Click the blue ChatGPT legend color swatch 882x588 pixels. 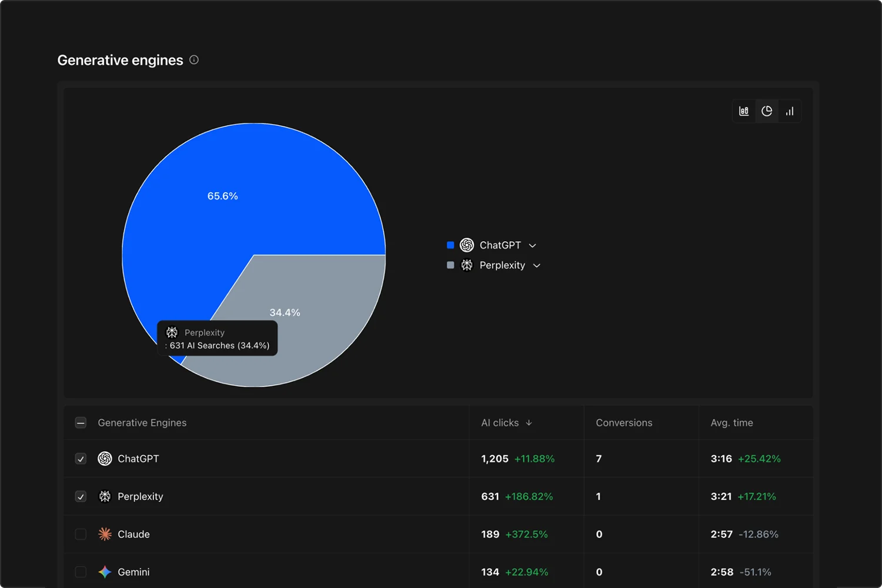click(x=450, y=245)
